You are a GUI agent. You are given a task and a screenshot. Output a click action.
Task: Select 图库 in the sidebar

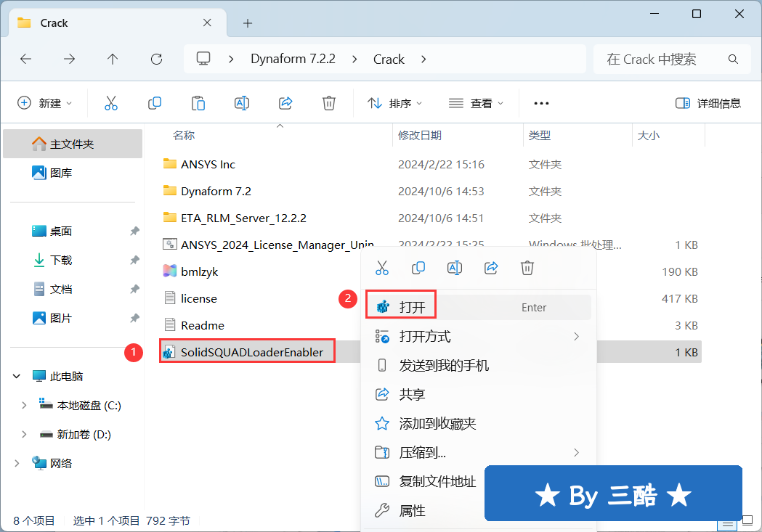(73, 173)
